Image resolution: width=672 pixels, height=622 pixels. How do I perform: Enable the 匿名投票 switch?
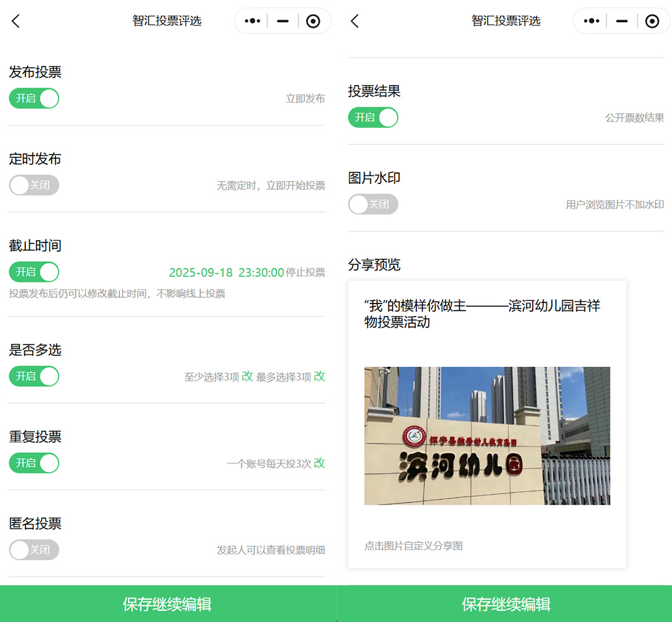(x=34, y=550)
